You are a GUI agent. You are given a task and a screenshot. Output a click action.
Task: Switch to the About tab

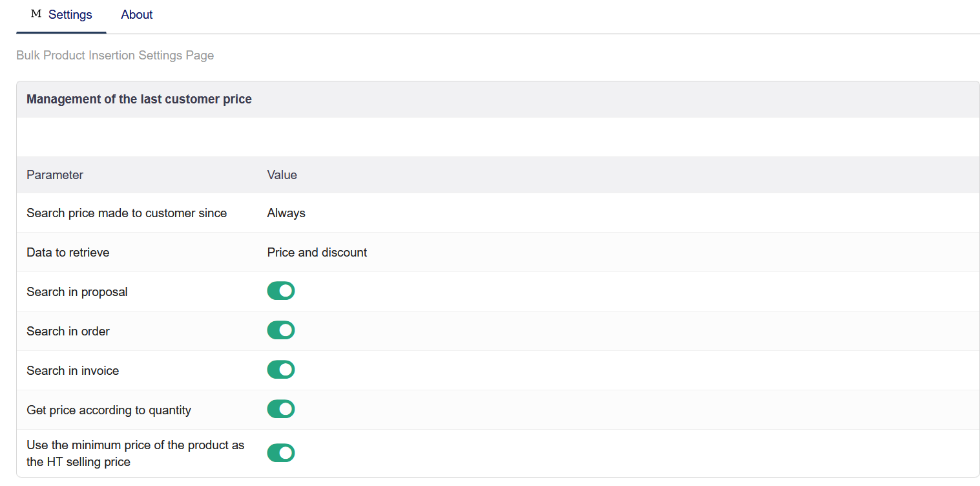coord(137,15)
